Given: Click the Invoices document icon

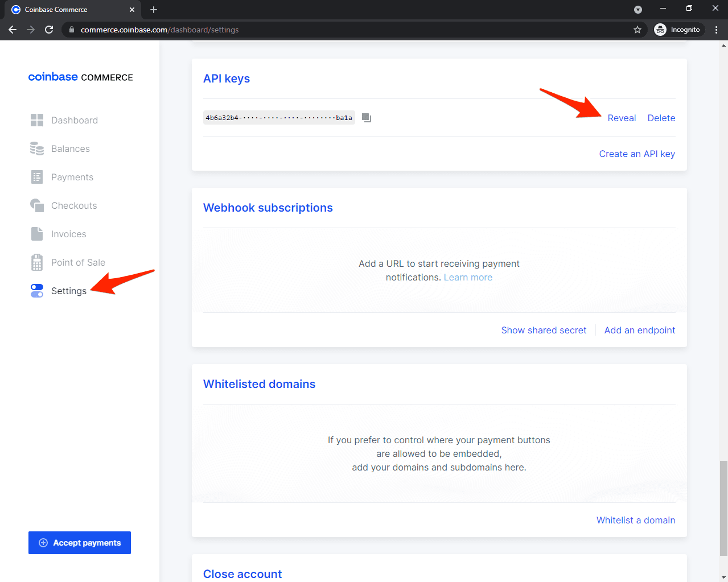Looking at the screenshot, I should [x=37, y=234].
